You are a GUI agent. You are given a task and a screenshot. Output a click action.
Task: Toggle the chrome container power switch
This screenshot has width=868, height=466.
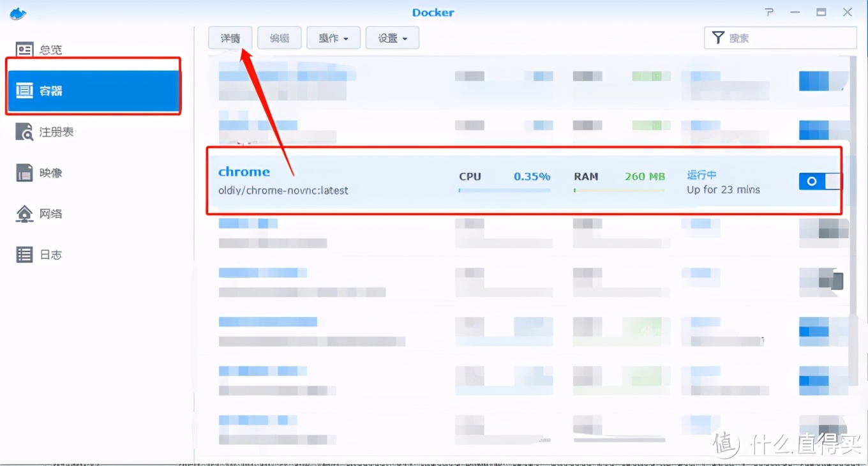pyautogui.click(x=819, y=181)
